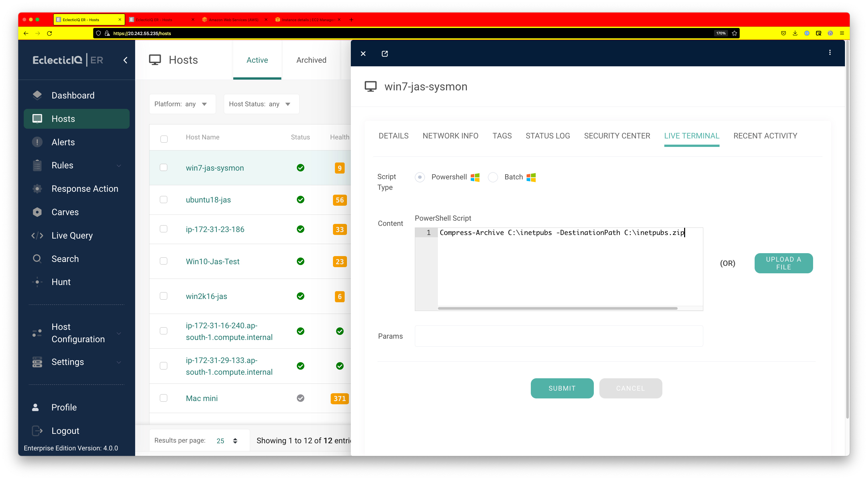
Task: Switch to Amazon Web Services browser tab
Action: 233,20
